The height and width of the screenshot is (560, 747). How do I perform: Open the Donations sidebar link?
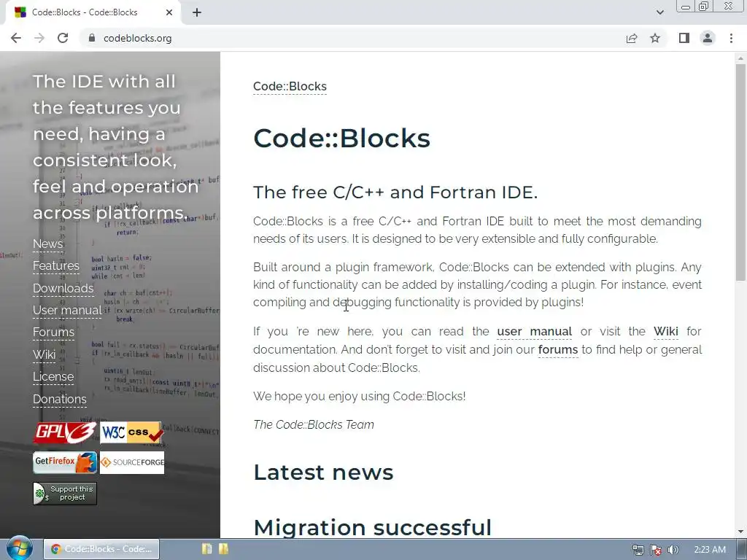click(x=60, y=399)
